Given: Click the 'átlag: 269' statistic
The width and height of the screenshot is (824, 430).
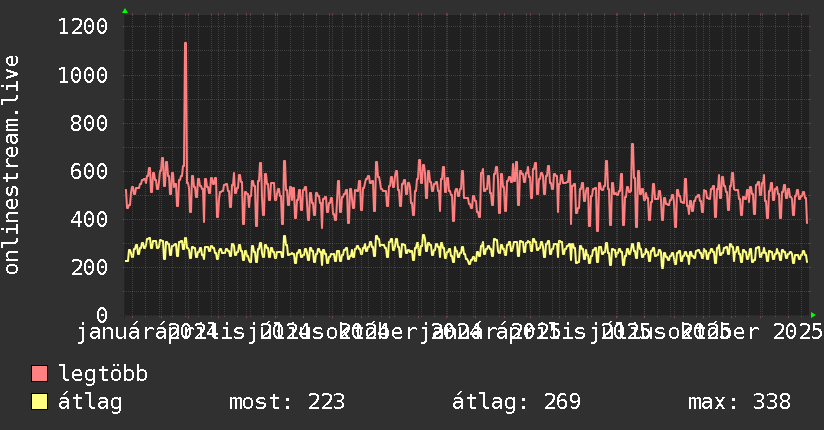Looking at the screenshot, I should (x=516, y=402).
